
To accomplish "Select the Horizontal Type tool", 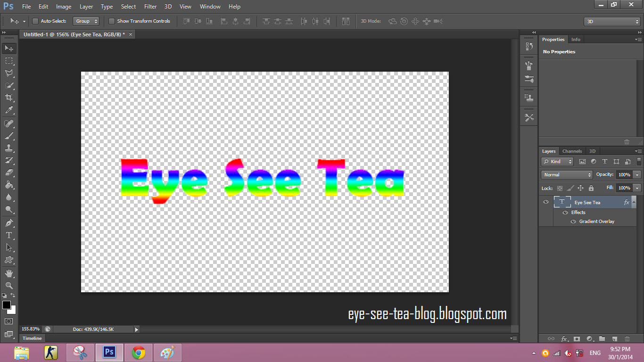I will click(x=9, y=235).
